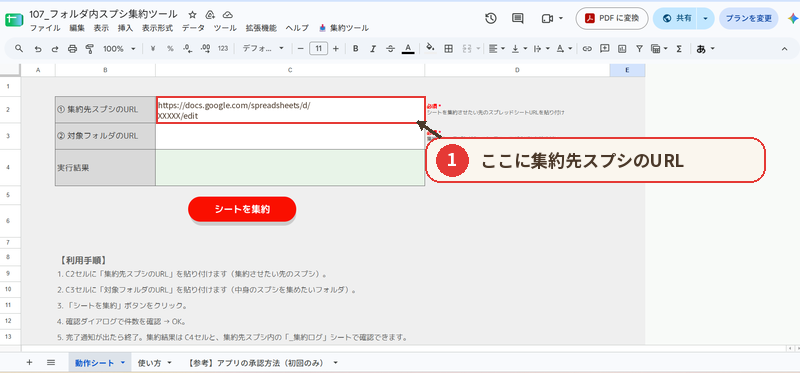Open text rotation dropdown
Viewport: 800px width, 373px height.
(x=563, y=49)
